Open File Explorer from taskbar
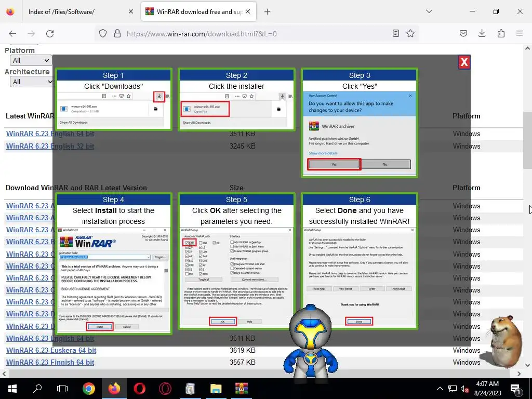This screenshot has height=399, width=532. pyautogui.click(x=216, y=389)
